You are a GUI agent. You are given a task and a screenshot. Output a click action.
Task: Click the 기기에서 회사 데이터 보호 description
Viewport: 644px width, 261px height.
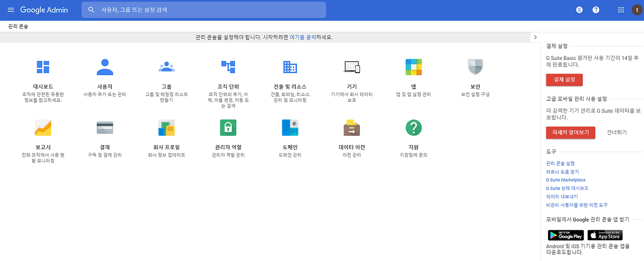tap(352, 97)
